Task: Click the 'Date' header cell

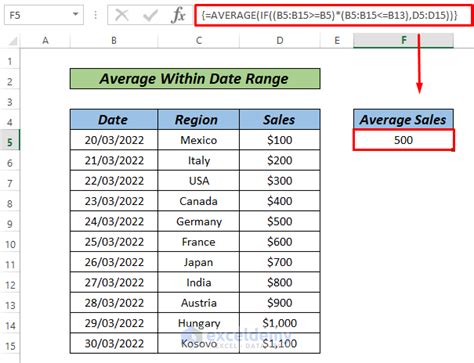Action: 114,120
